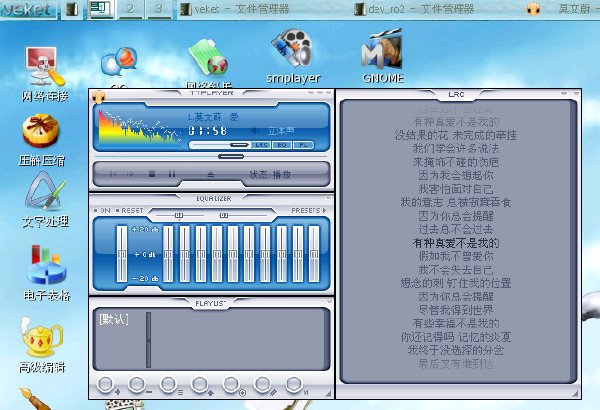Image resolution: width=600 pixels, height=410 pixels.
Task: Click the last equalizer band slider
Action: [x=314, y=254]
